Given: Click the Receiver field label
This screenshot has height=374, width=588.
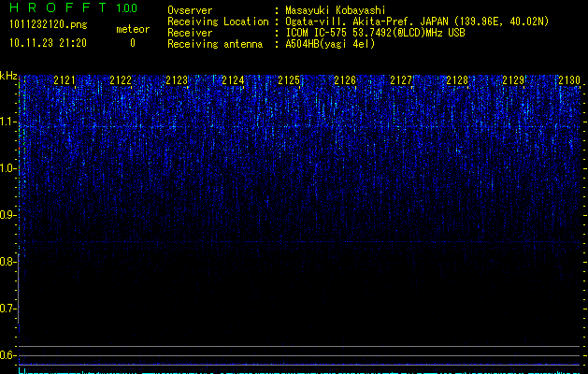Looking at the screenshot, I should tap(190, 33).
